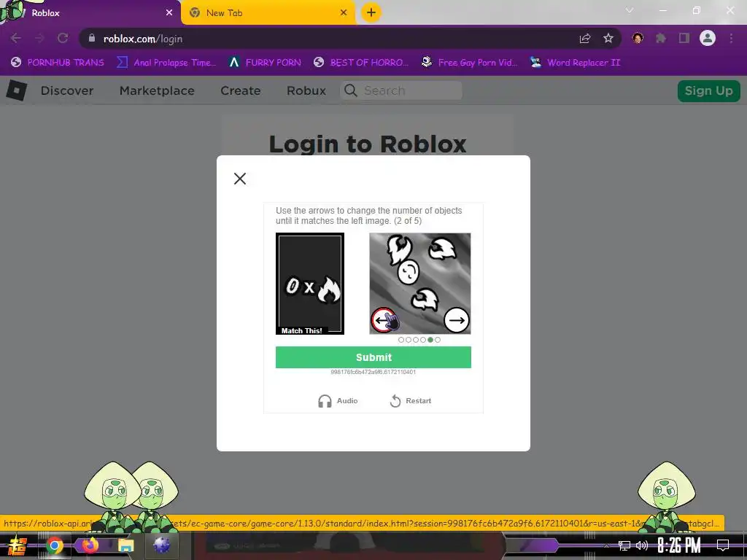Open the notification center icon
Image resolution: width=747 pixels, height=560 pixels.
723,545
